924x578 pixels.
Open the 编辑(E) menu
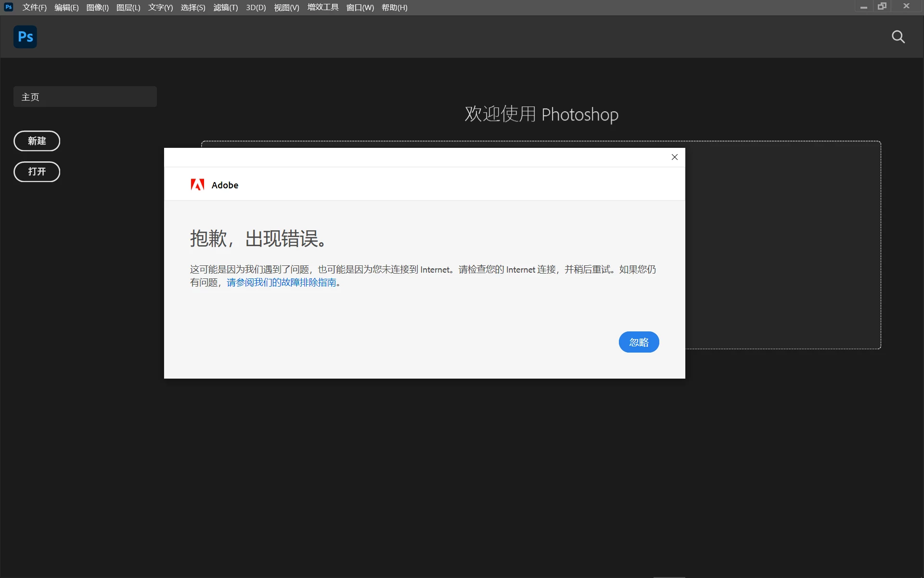tap(66, 8)
